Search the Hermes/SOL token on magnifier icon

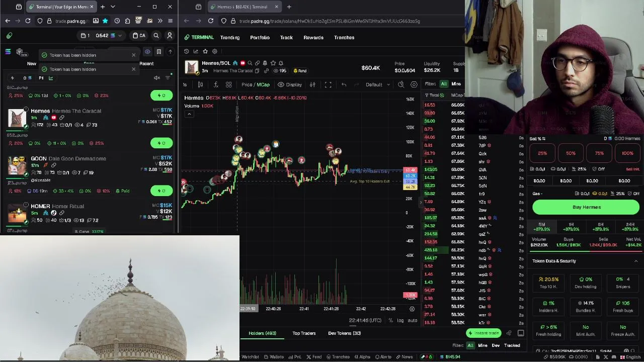[250, 63]
